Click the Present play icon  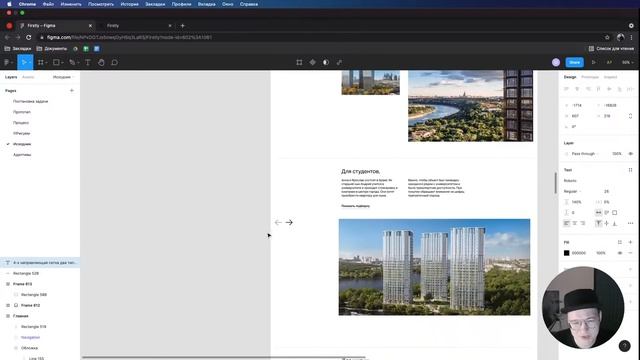click(594, 62)
